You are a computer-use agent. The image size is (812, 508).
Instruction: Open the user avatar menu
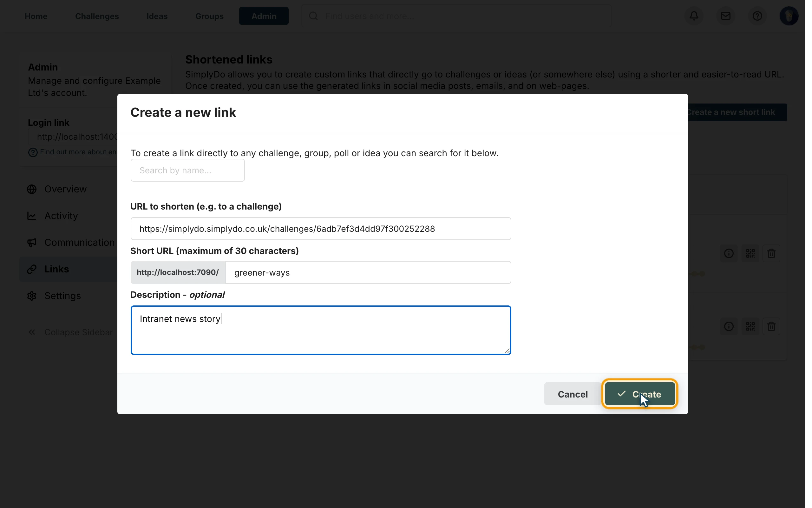coord(789,16)
